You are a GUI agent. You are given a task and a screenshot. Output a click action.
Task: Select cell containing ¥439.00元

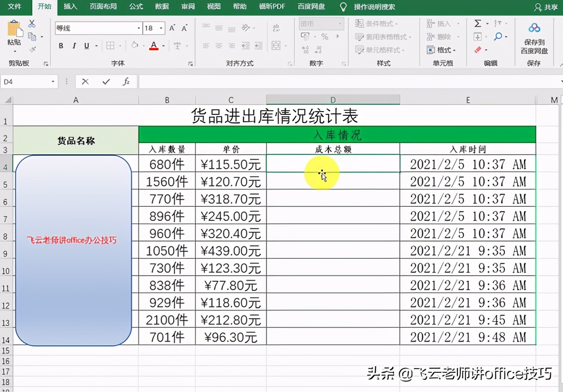pos(231,250)
